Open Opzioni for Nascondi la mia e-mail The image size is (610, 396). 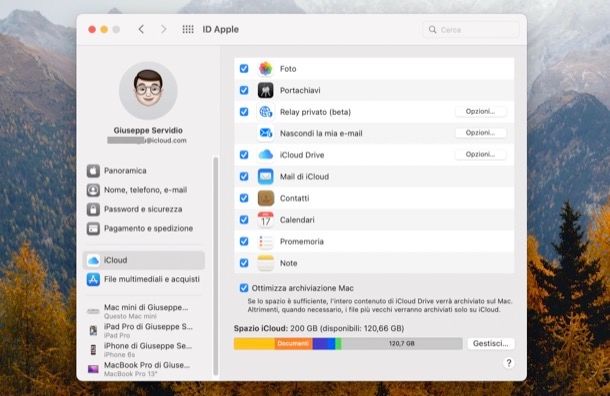point(480,133)
